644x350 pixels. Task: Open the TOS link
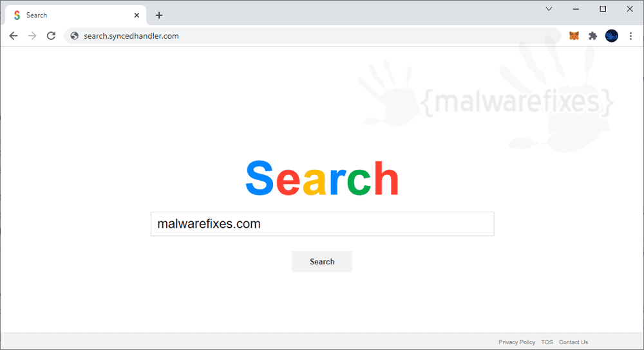click(547, 342)
